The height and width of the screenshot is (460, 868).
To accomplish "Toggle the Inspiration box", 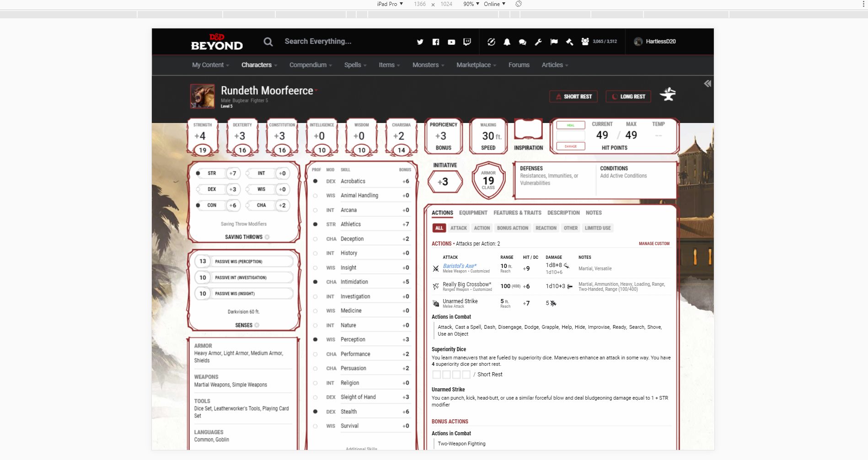I will pyautogui.click(x=528, y=129).
